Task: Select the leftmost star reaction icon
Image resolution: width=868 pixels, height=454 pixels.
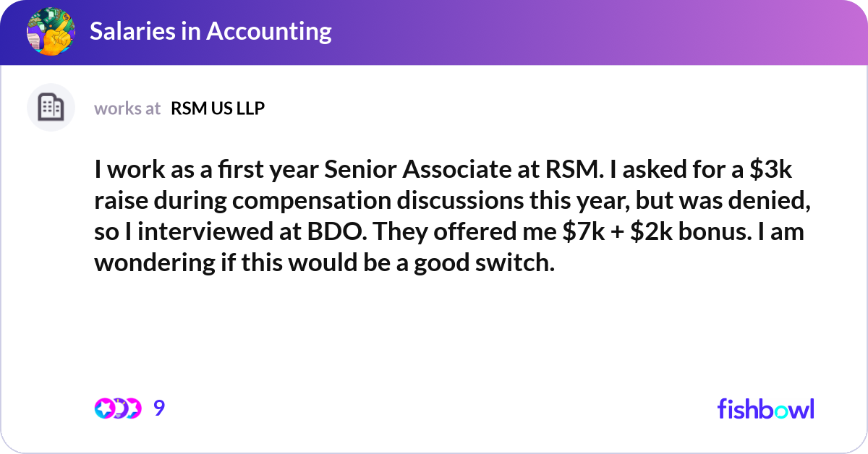Action: [x=103, y=408]
